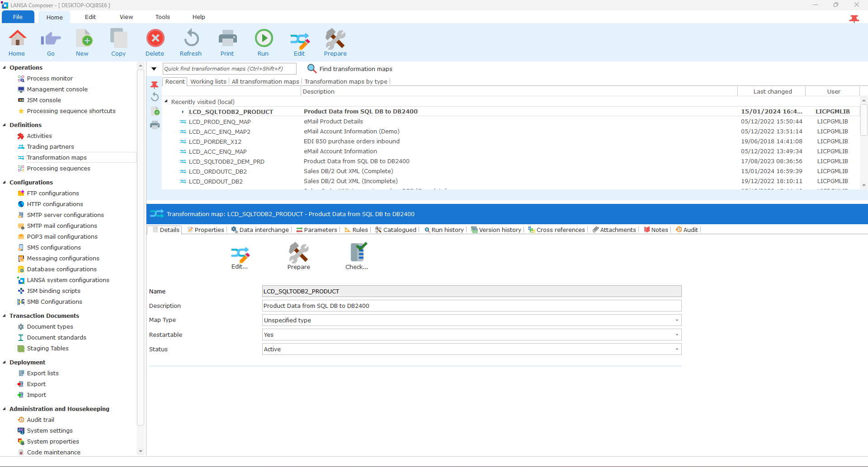Switch to the View ribbon tab
868x467 pixels.
(x=127, y=17)
